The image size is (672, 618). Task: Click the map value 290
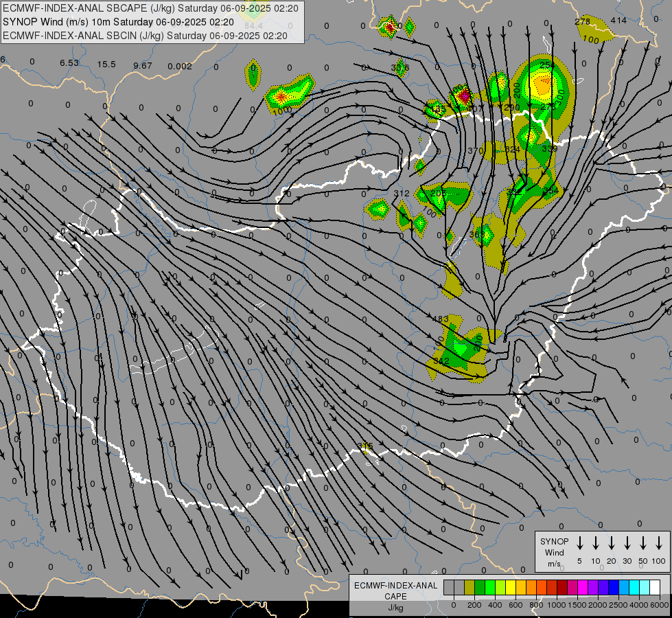coord(511,108)
